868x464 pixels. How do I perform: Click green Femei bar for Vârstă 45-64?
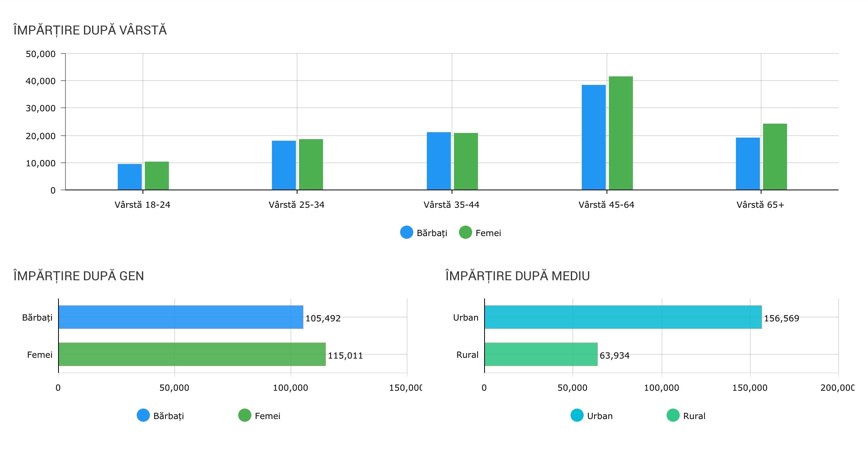[621, 133]
